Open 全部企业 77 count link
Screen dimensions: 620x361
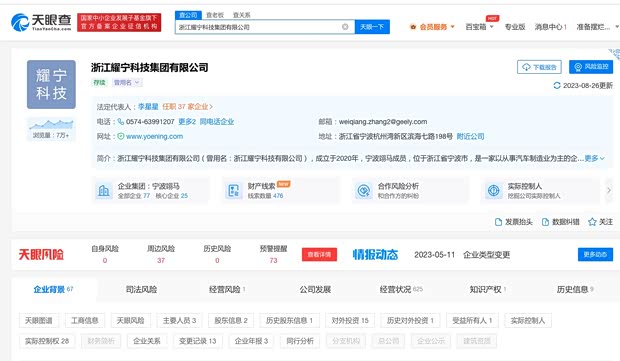pos(134,196)
